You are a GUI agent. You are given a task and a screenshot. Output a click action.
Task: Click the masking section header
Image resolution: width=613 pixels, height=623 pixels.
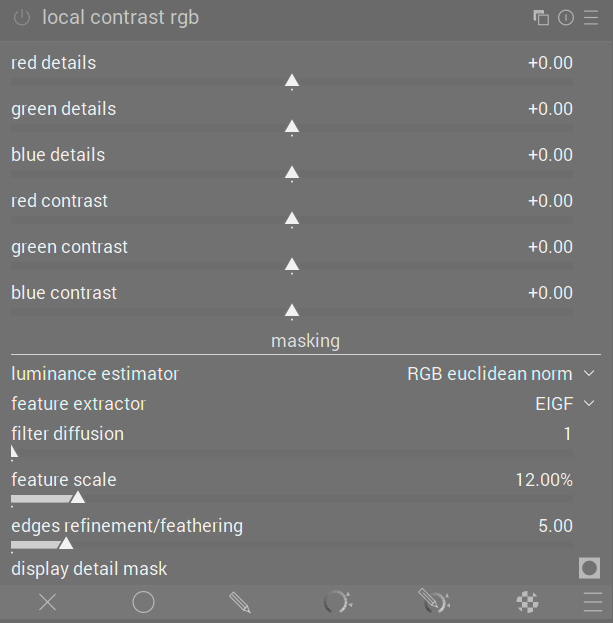306,341
